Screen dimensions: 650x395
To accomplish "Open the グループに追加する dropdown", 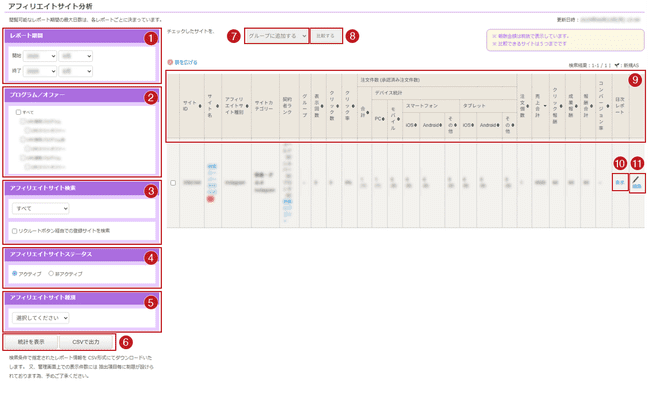I will (x=276, y=36).
